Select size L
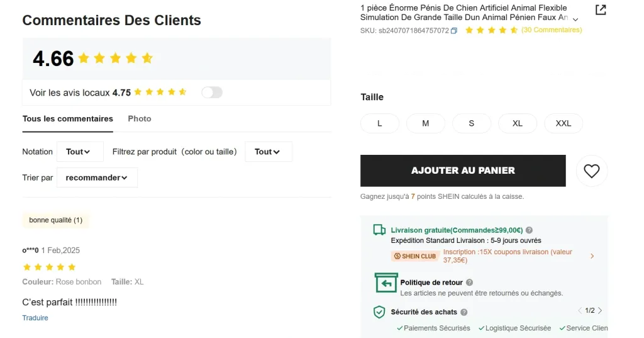The width and height of the screenshot is (644, 338). point(379,123)
